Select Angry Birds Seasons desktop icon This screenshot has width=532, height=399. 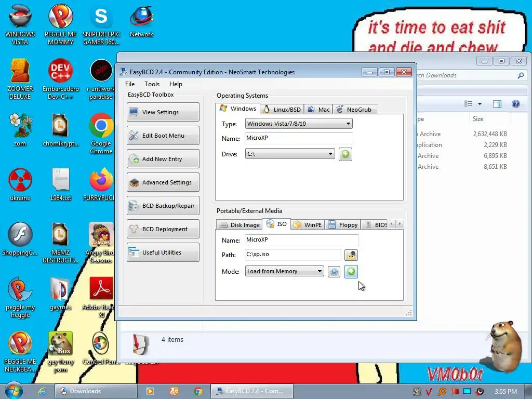coord(101,243)
